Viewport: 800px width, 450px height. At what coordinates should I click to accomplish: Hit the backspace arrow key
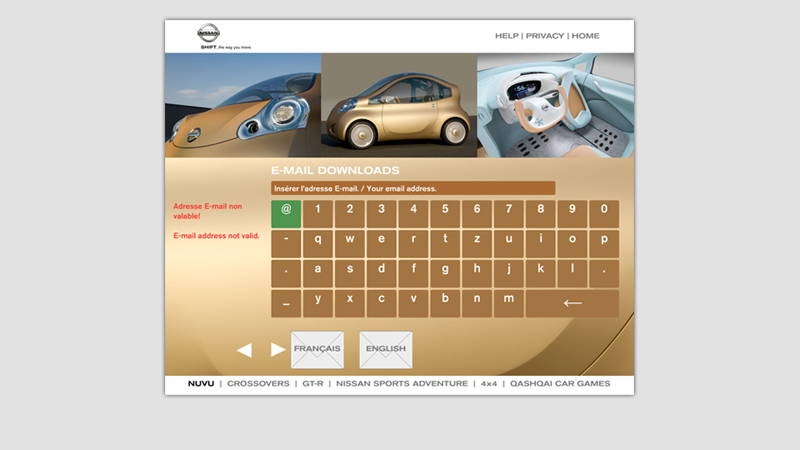coord(572,304)
